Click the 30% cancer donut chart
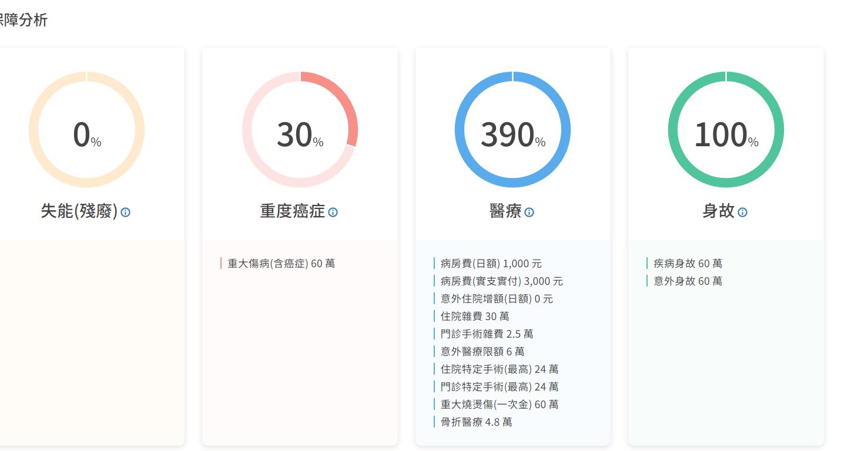The width and height of the screenshot is (868, 451). (x=300, y=130)
